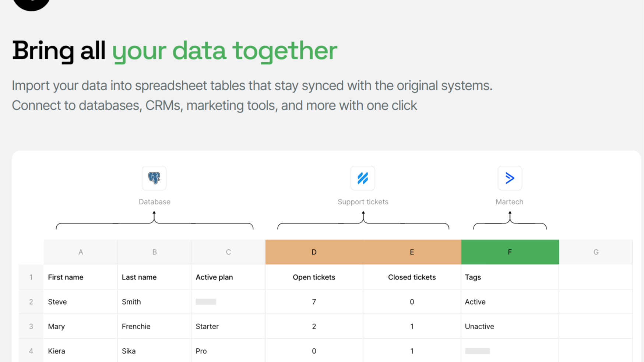644x362 pixels.
Task: Select row 3 number header
Action: click(x=31, y=326)
